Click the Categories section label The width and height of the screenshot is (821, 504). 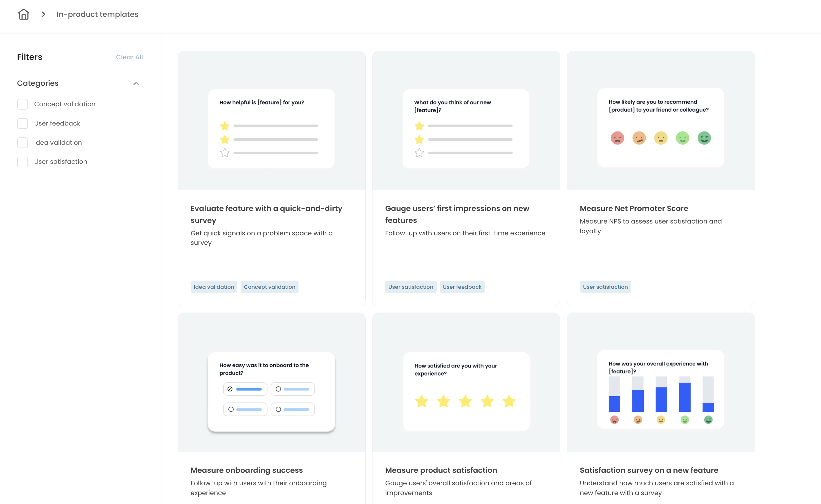(38, 83)
